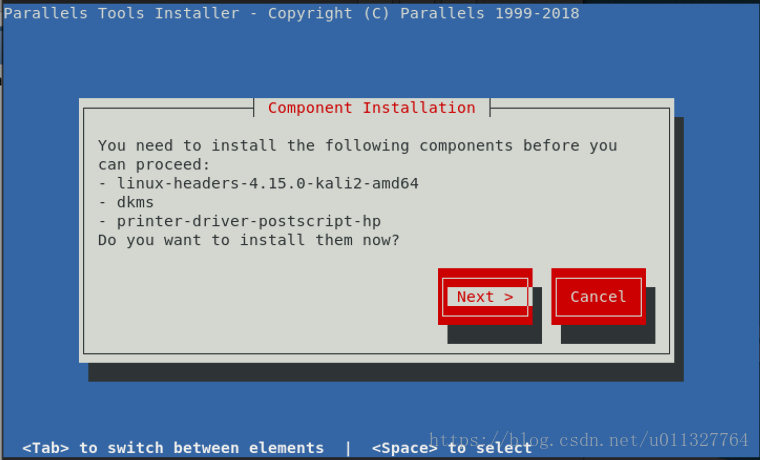Click the '<Space> to select' hint
The width and height of the screenshot is (760, 460).
click(x=452, y=448)
